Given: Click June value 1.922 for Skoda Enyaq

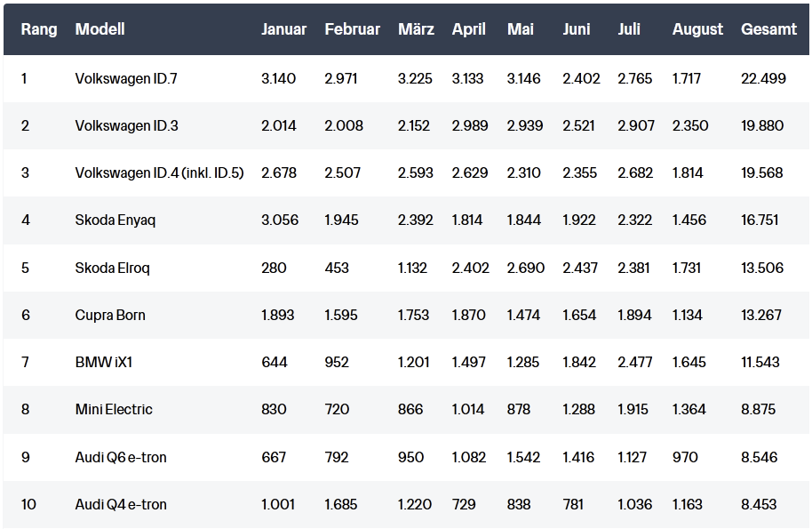Looking at the screenshot, I should coord(579,220).
